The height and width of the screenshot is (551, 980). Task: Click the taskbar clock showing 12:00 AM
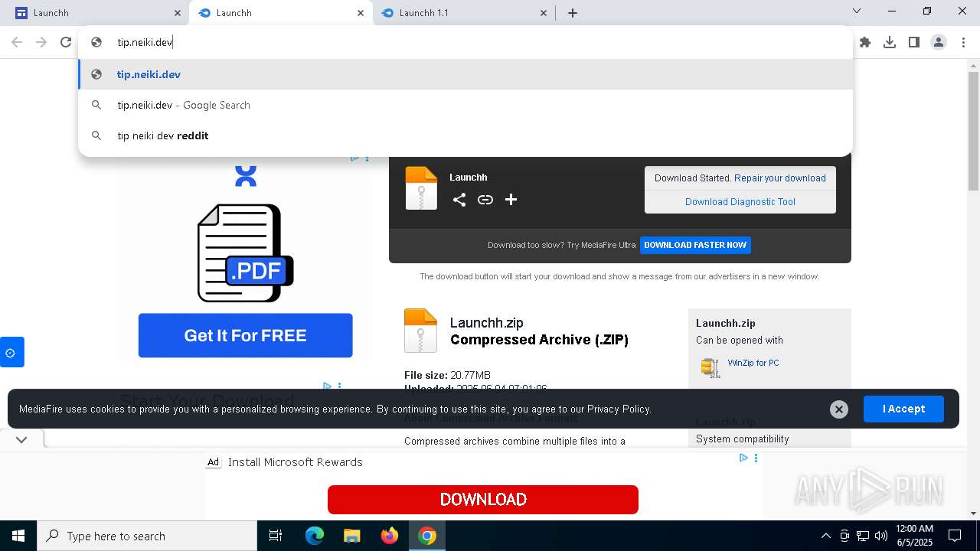(x=914, y=536)
